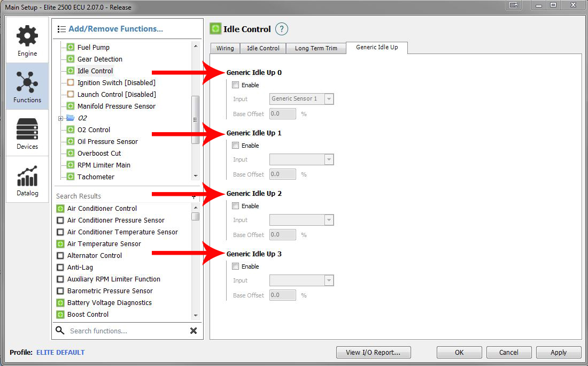
Task: Expand the O2 folder tree node
Action: pyautogui.click(x=60, y=118)
